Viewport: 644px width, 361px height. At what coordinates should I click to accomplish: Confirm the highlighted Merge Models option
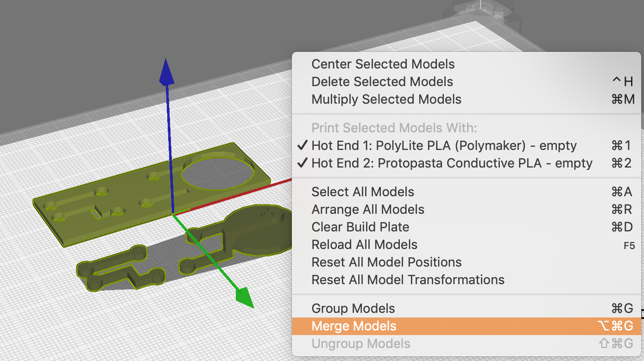point(354,326)
